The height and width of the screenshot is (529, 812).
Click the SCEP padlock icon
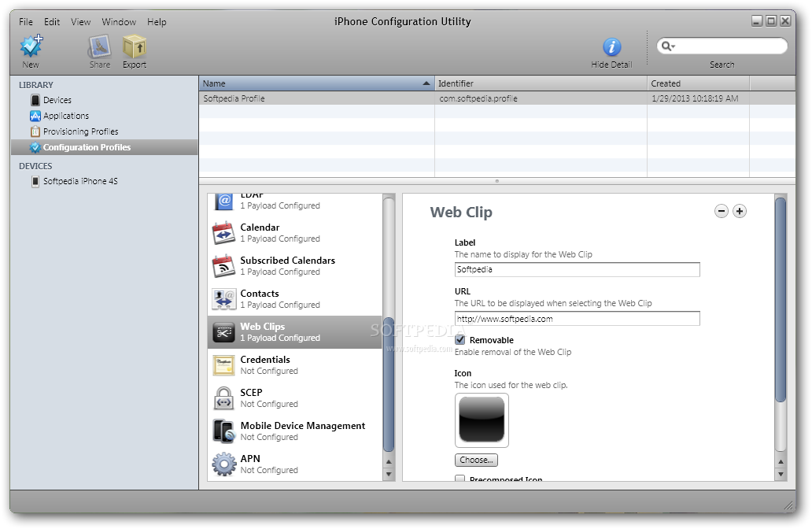tap(223, 398)
